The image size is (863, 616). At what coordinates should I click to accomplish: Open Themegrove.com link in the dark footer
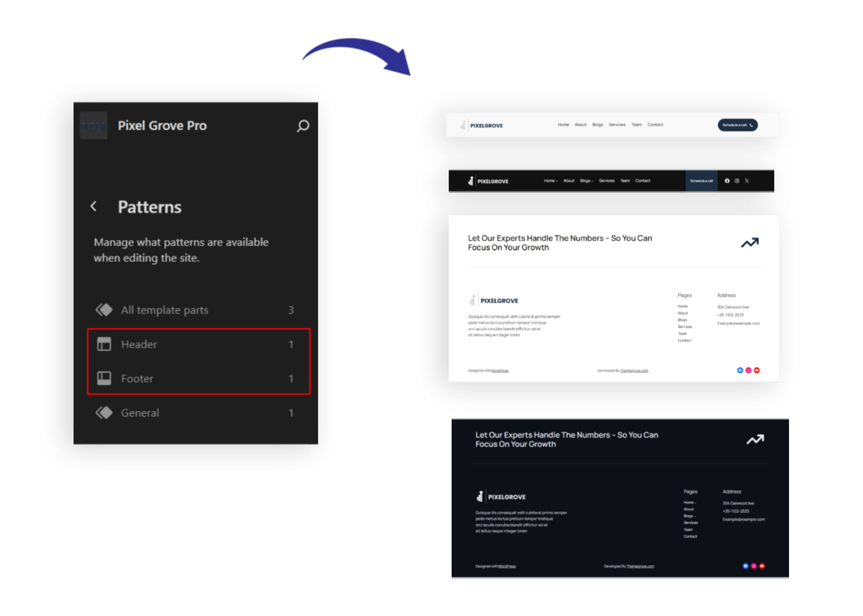tap(640, 566)
